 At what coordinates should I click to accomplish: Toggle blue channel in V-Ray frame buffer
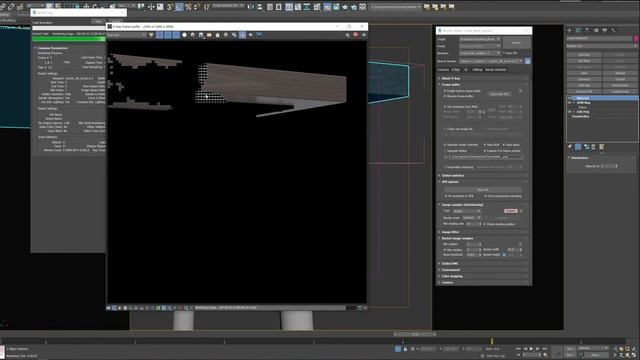(x=176, y=35)
